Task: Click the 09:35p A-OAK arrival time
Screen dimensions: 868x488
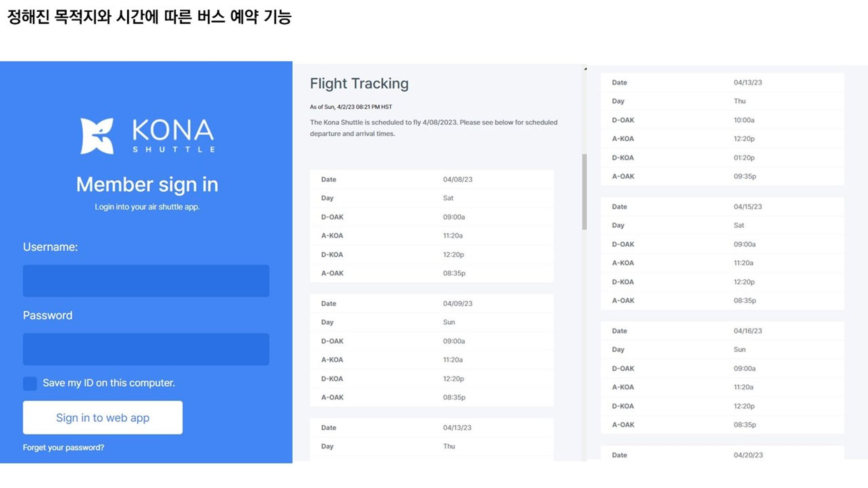Action: [745, 176]
